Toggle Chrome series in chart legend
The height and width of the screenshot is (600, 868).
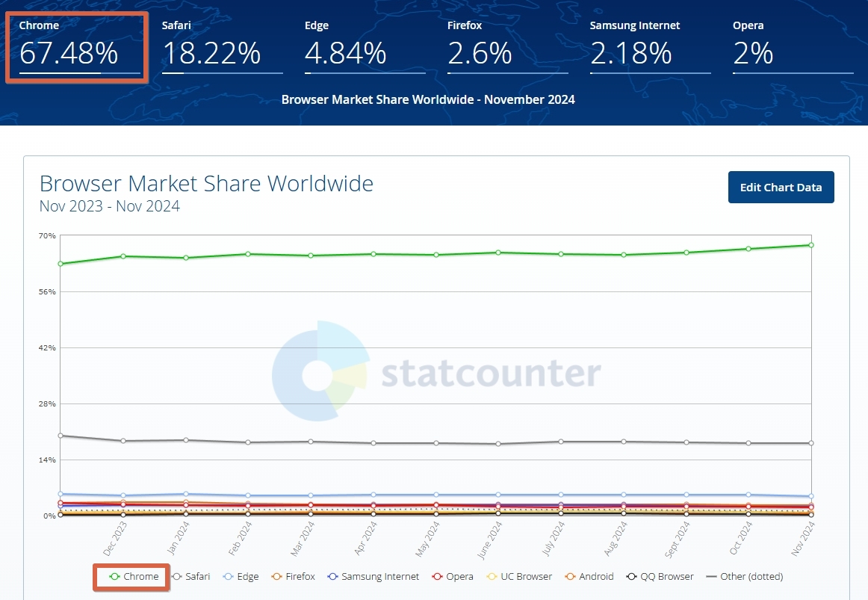(134, 576)
